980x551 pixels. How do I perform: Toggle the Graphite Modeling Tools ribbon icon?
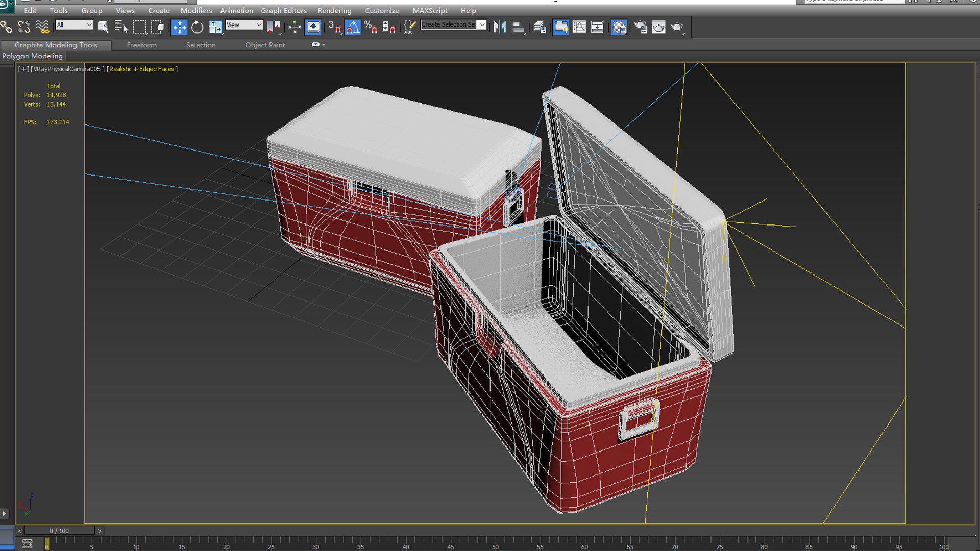click(560, 27)
